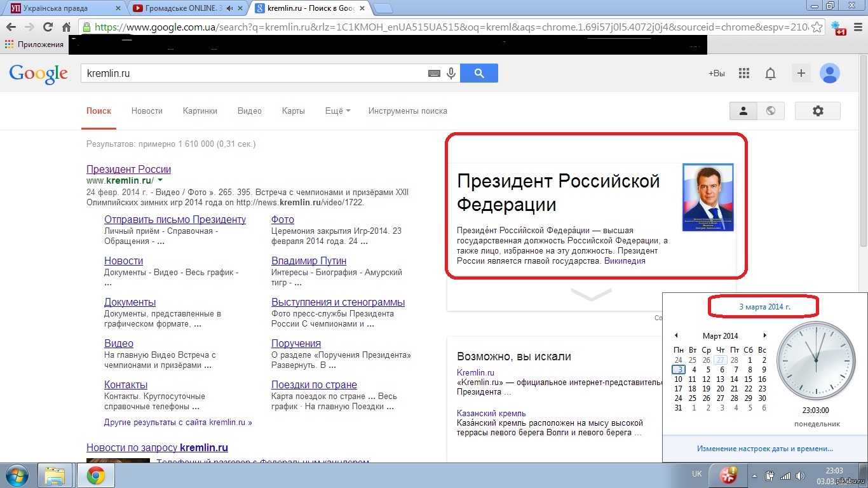868x488 pixels.
Task: Click the red tray icon with warning badge
Action: [729, 475]
